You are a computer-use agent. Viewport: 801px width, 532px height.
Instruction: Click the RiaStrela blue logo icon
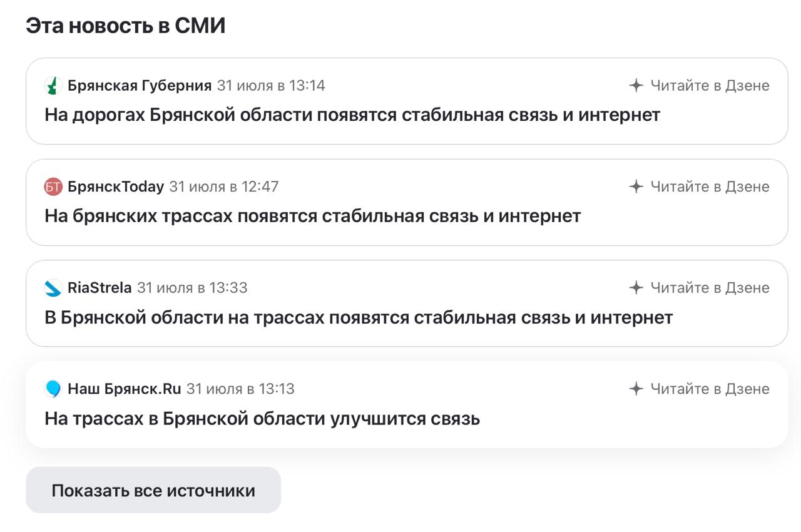54,288
